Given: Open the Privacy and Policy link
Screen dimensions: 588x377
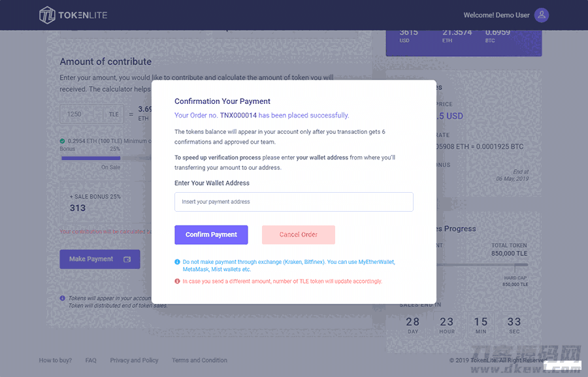Looking at the screenshot, I should 134,360.
